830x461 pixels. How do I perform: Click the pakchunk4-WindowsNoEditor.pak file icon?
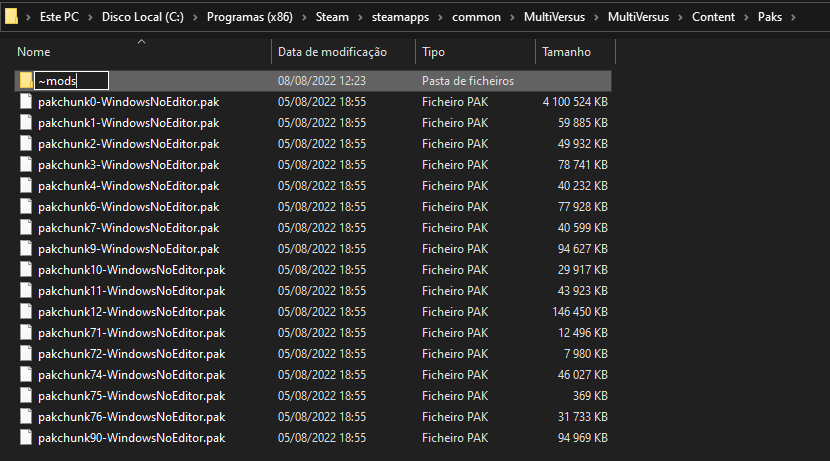pyautogui.click(x=26, y=186)
